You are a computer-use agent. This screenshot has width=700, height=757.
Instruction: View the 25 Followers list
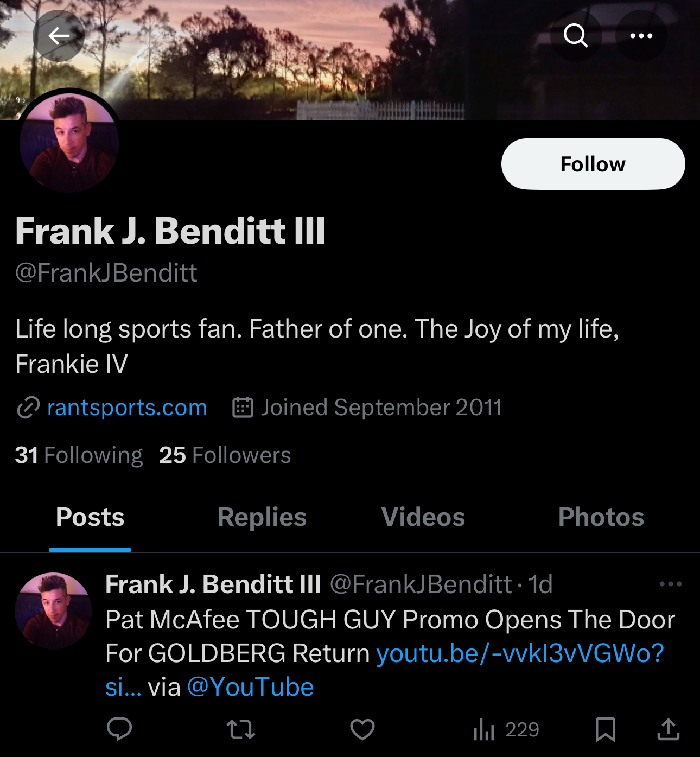tap(225, 455)
